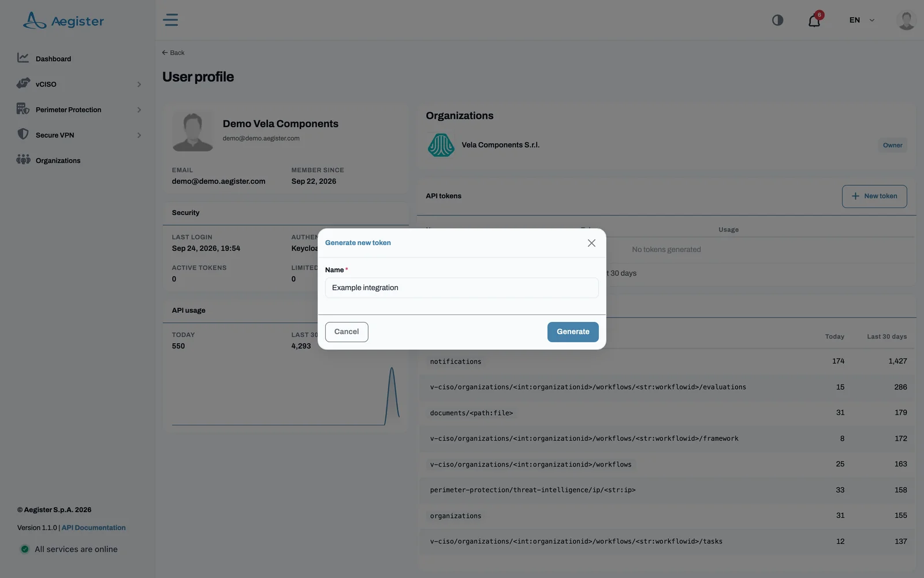
Task: Select the workflows framework endpoint row
Action: point(667,439)
